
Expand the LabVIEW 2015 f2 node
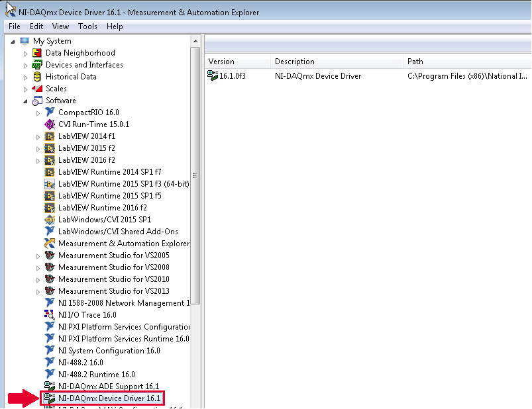click(38, 149)
